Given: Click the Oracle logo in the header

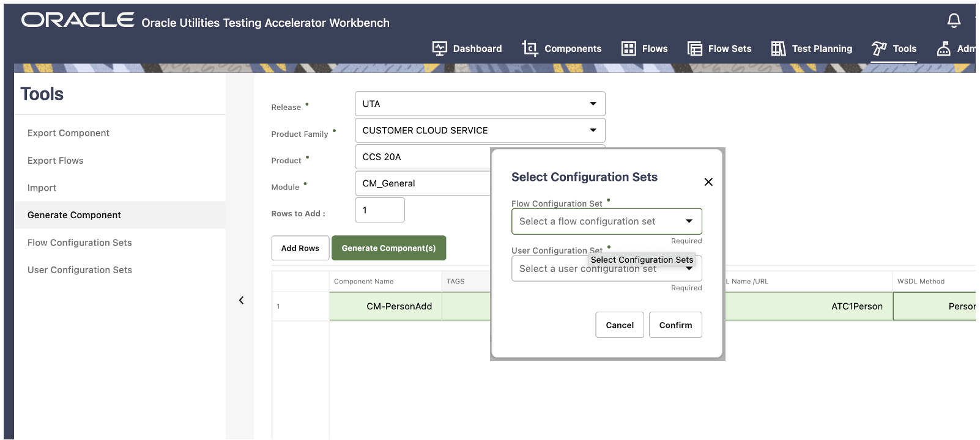Looking at the screenshot, I should 78,20.
